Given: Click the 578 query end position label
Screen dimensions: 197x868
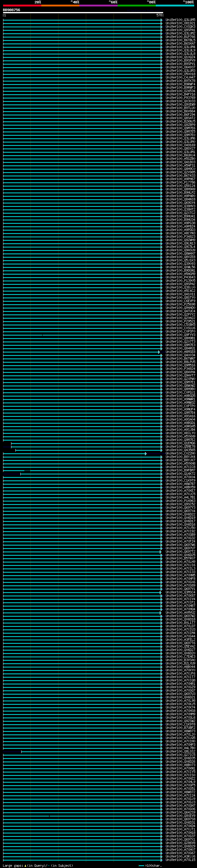Looking at the screenshot, I should point(159,15).
